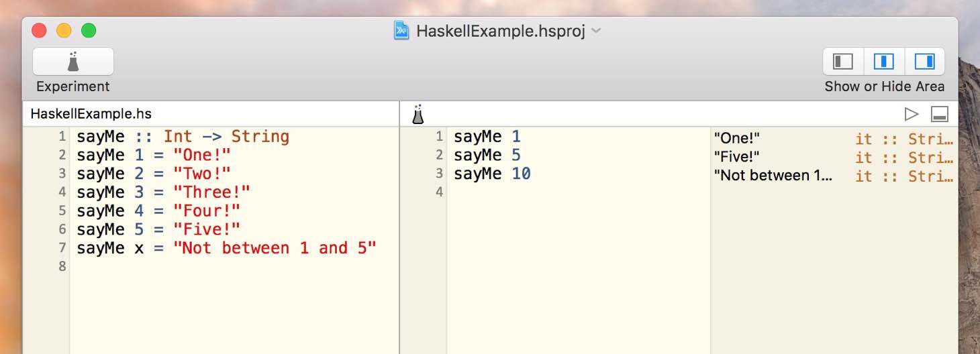Click the "Five!" result in the results column
Image resolution: width=980 pixels, height=354 pixels.
tap(736, 157)
